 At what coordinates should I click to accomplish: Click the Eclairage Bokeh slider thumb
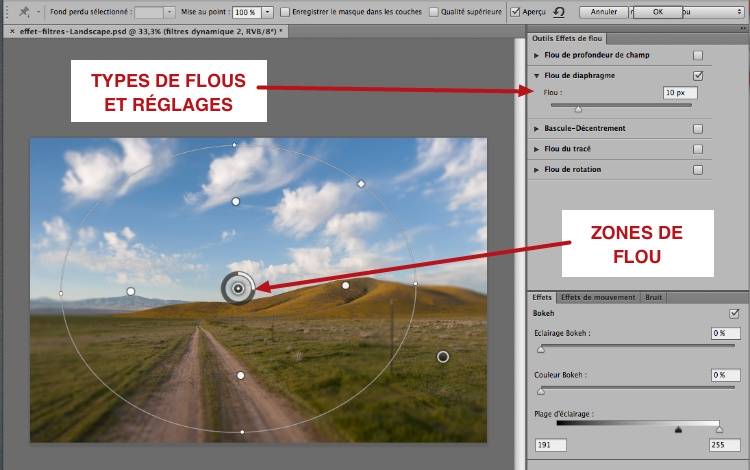[x=541, y=350]
